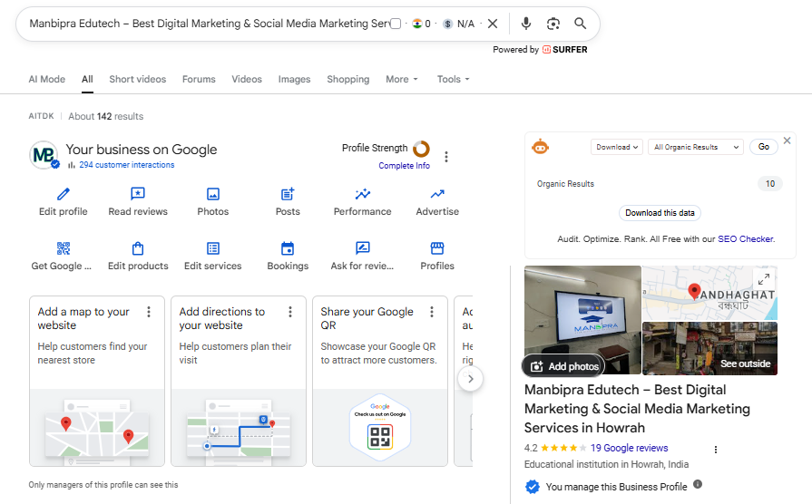
Task: Advance the suggestion cards carousel arrow
Action: pyautogui.click(x=470, y=379)
